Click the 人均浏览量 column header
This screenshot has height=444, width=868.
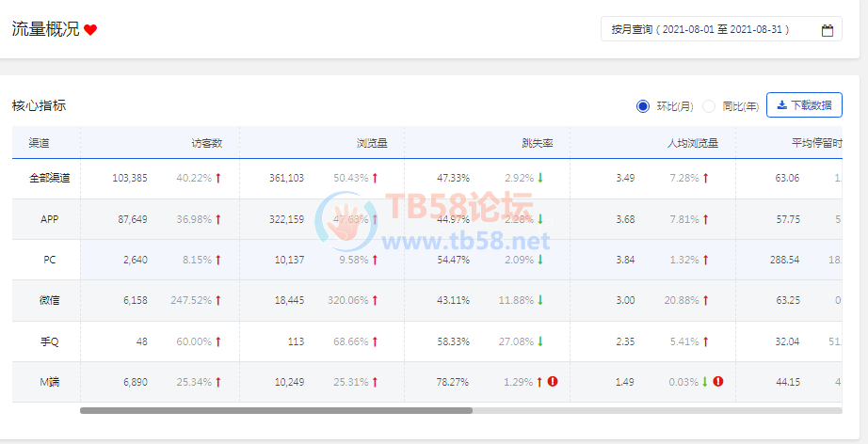point(692,144)
